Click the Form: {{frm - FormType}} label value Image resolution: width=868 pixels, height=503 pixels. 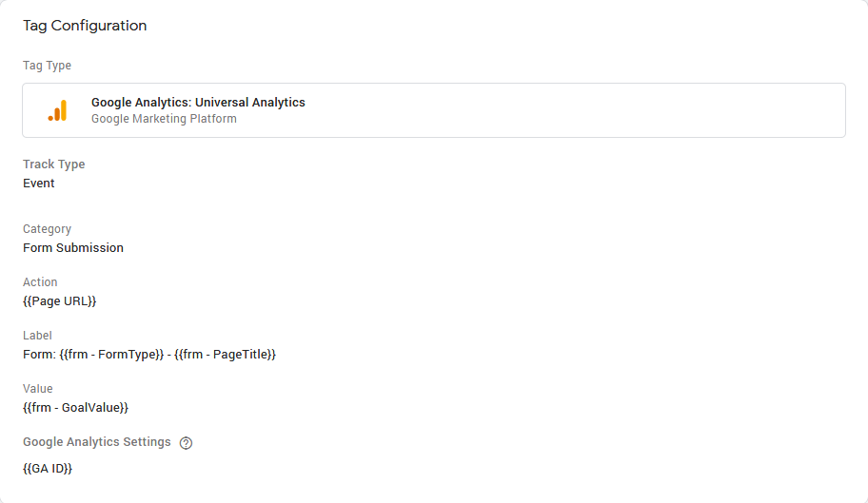pos(95,355)
